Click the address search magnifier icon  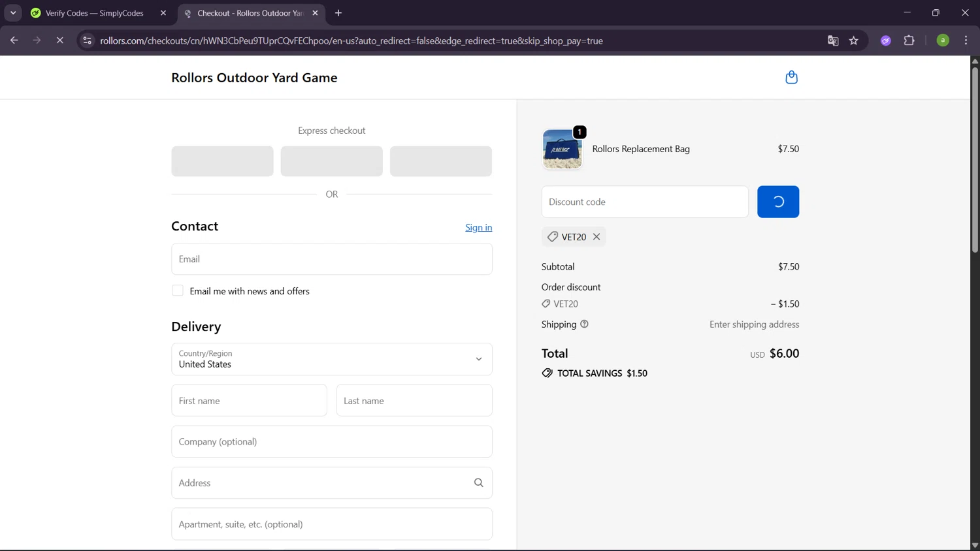pos(478,482)
